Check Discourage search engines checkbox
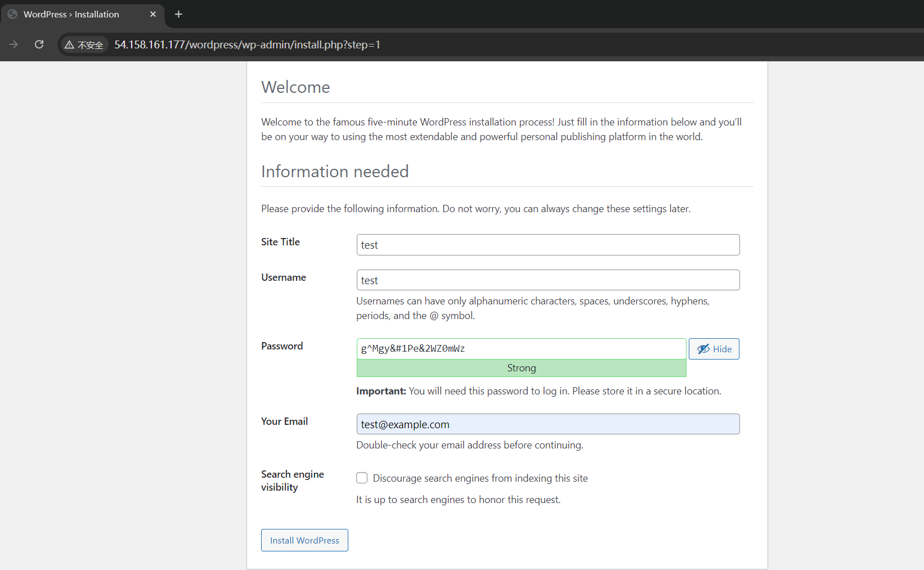The image size is (924, 570). (362, 478)
